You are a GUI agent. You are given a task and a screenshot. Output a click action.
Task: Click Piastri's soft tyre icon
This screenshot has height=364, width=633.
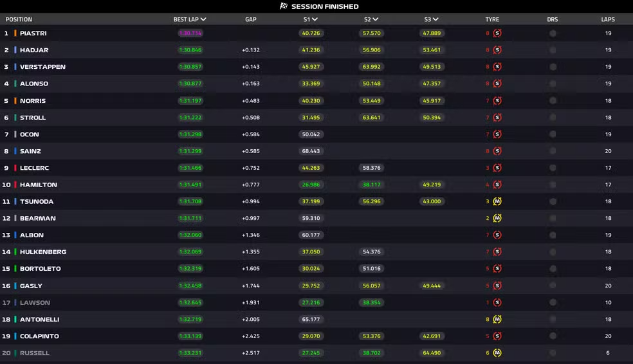point(497,33)
